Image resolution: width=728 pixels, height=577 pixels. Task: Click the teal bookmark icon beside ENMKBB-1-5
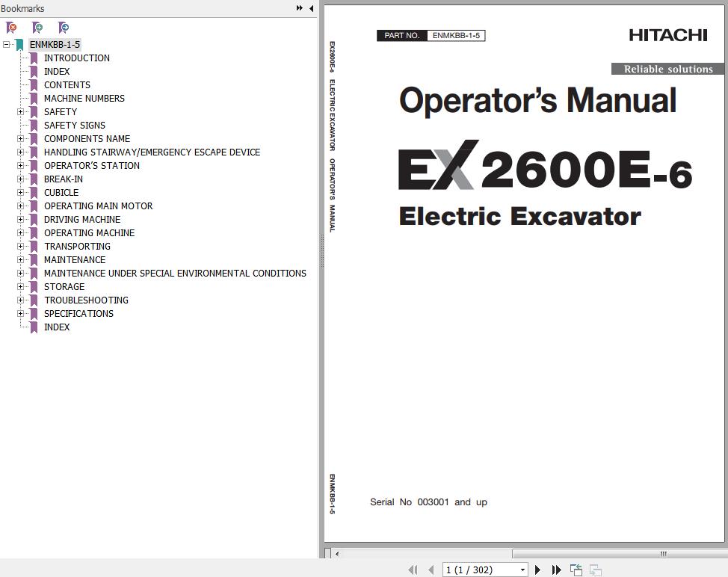click(x=19, y=45)
